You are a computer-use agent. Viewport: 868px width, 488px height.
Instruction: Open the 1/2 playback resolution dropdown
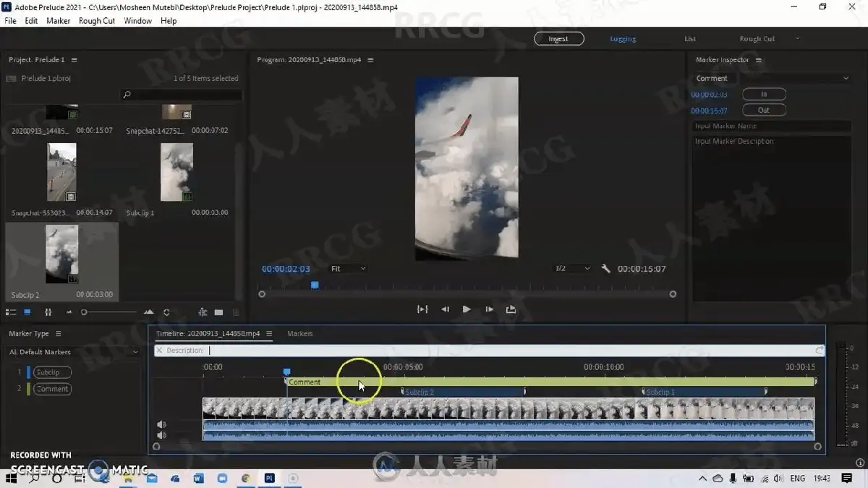572,269
